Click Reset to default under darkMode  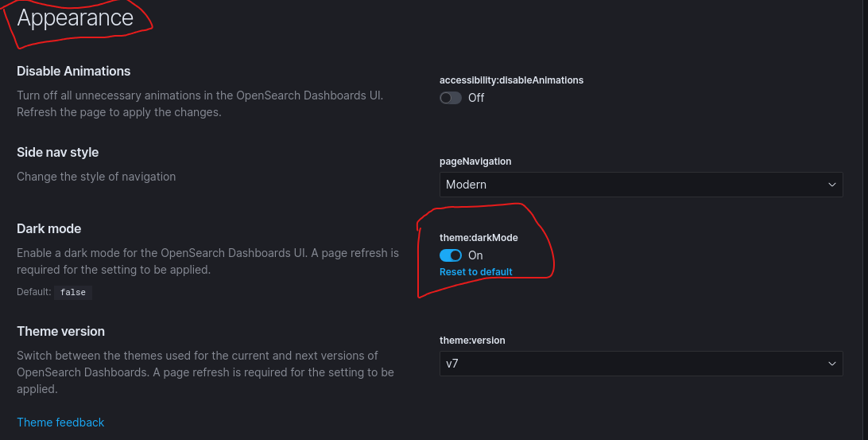coord(476,271)
